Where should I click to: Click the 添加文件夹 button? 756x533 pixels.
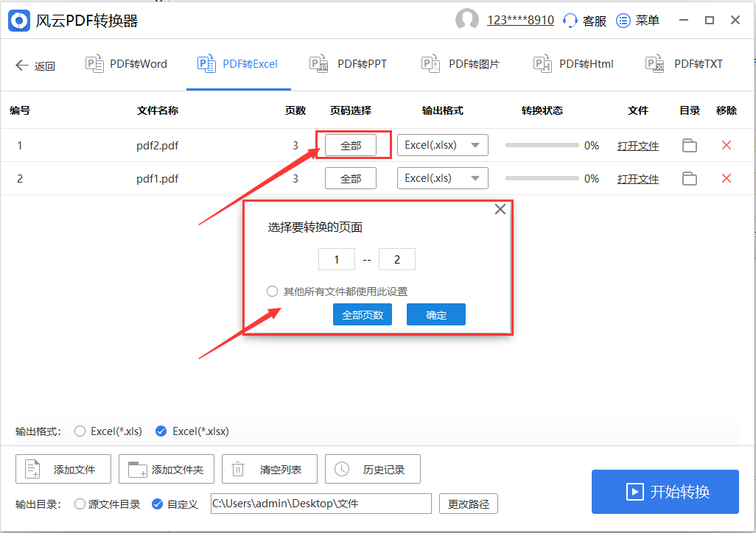point(167,469)
